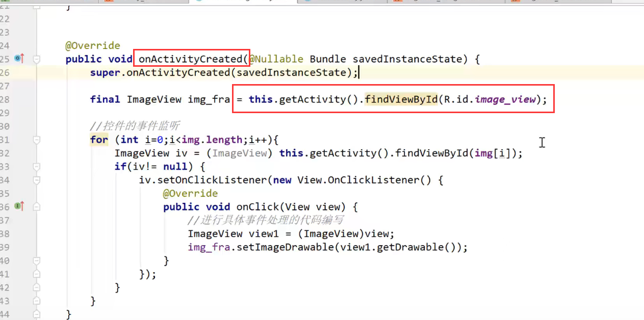This screenshot has height=320, width=644.
Task: Click the onActivityCreated method name in the declaration
Action: pyautogui.click(x=191, y=59)
